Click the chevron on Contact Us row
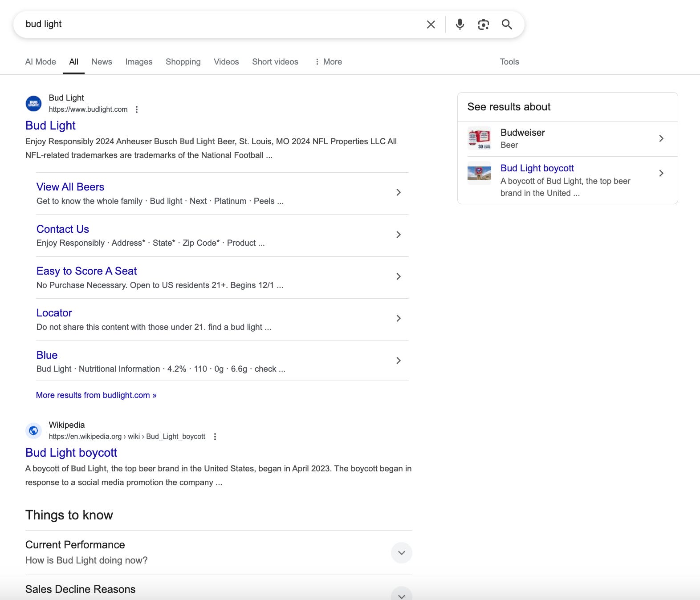 click(399, 235)
